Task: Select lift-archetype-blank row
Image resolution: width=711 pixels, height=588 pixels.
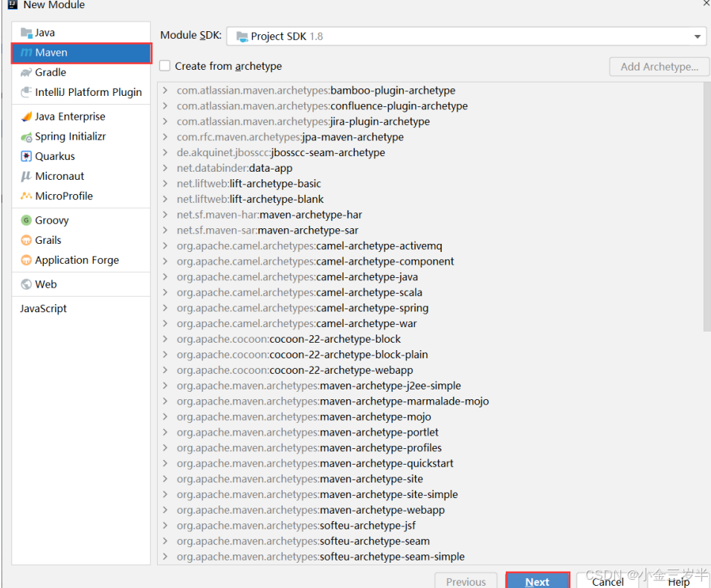Action: point(431,199)
